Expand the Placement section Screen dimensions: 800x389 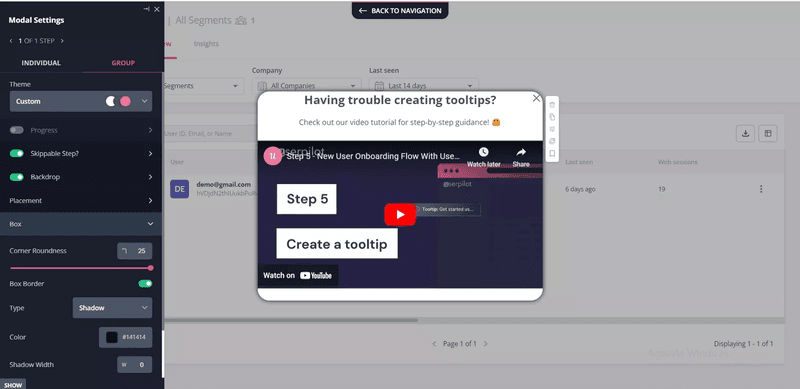click(x=81, y=201)
